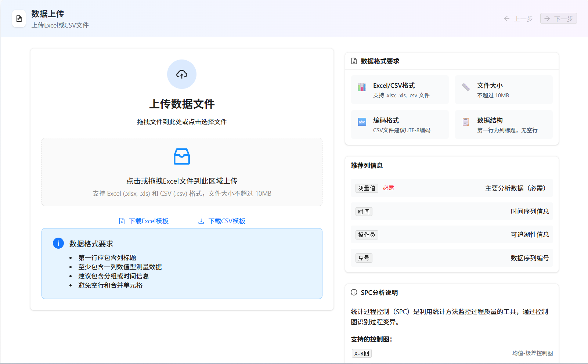Image resolution: width=588 pixels, height=364 pixels.
Task: Click the X-R图 control chart tag
Action: click(x=361, y=353)
